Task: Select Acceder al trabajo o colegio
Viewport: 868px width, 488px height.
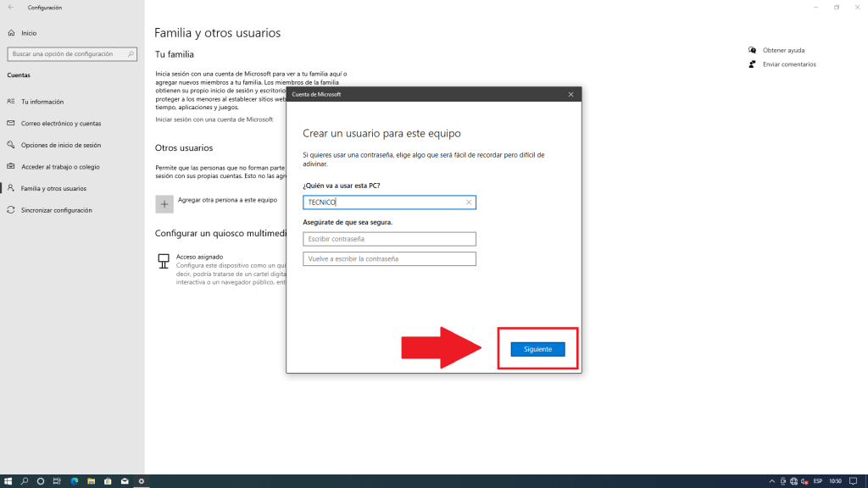Action: point(59,167)
